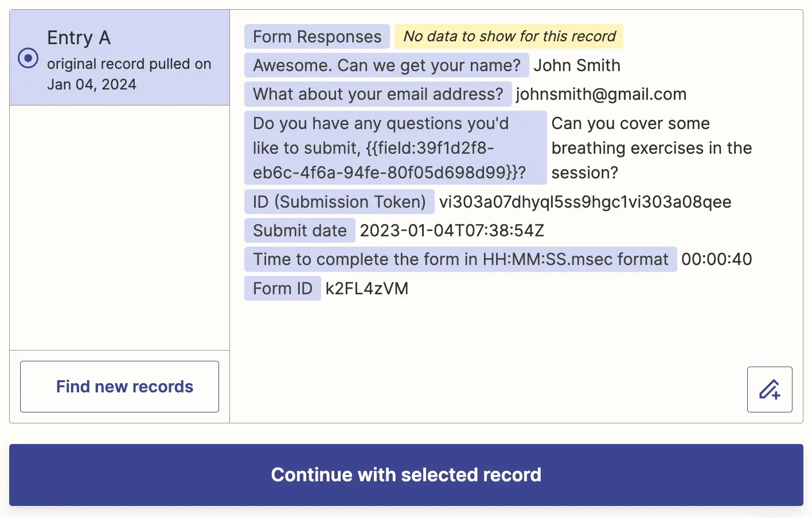Click the John Smith name value
Image resolution: width=812 pixels, height=518 pixels.
point(577,65)
